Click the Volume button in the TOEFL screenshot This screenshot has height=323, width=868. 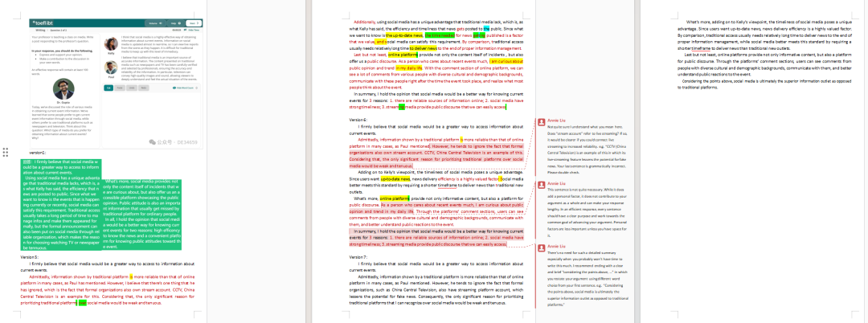coord(156,23)
